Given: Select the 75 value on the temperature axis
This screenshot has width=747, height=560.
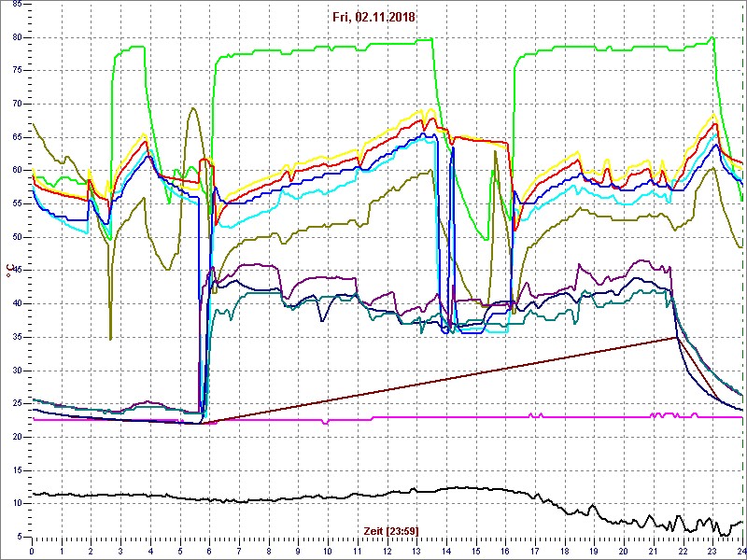Looking at the screenshot, I should (16, 71).
